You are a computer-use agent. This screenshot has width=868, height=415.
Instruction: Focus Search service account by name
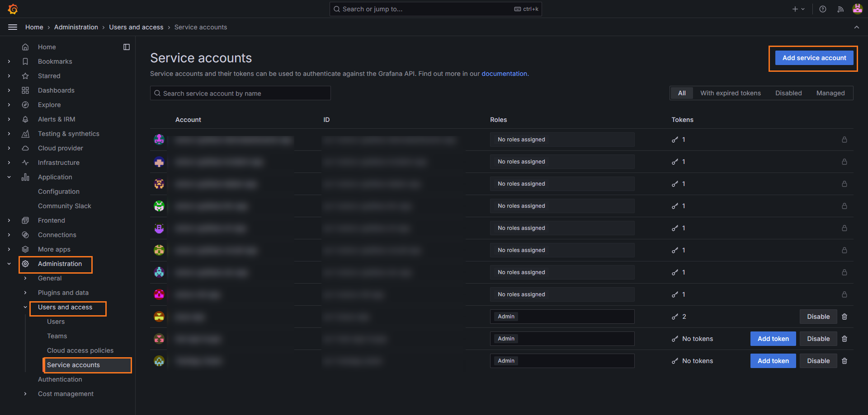(x=241, y=93)
